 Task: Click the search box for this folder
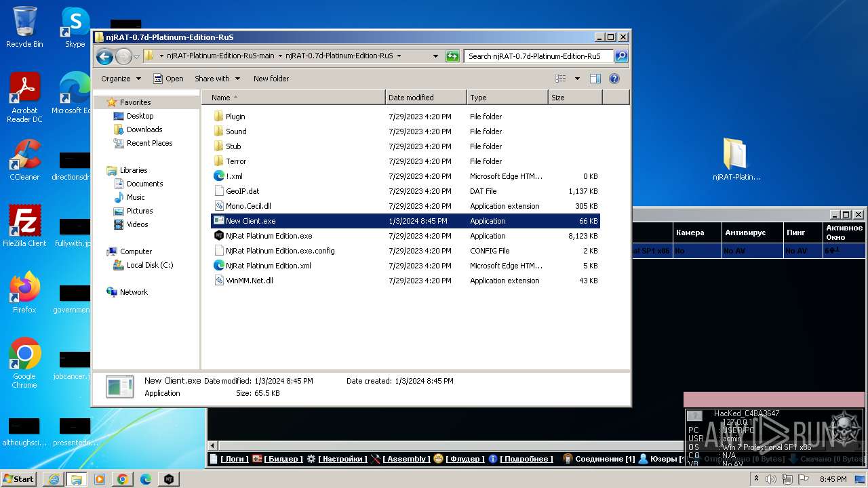click(539, 56)
